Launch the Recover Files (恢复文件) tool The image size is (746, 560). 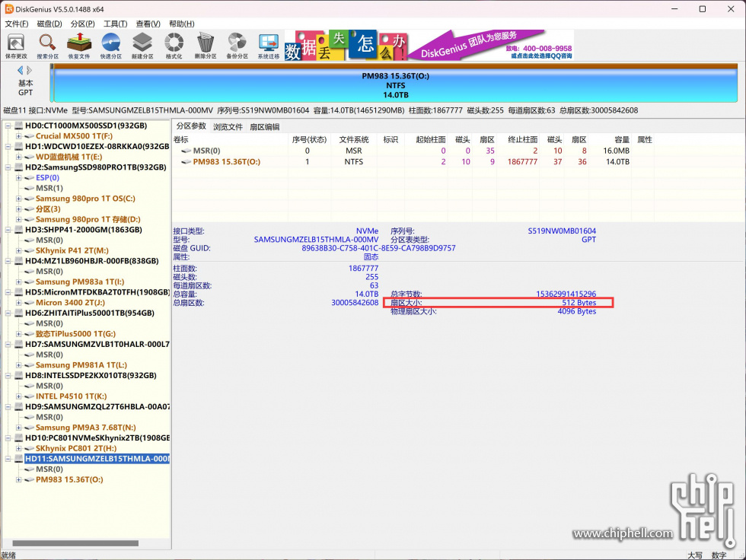point(79,46)
